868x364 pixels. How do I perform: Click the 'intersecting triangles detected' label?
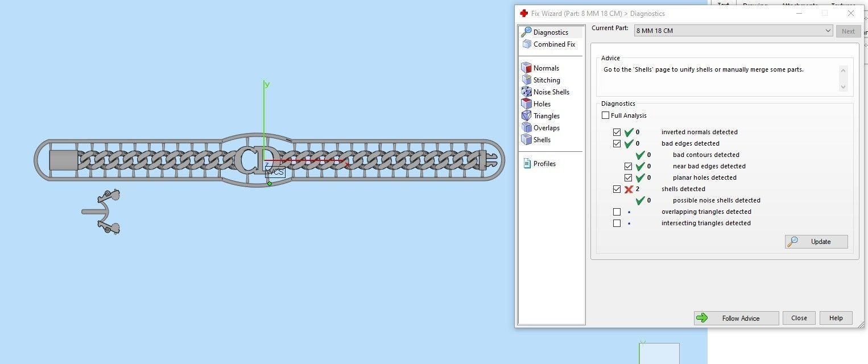(x=706, y=223)
